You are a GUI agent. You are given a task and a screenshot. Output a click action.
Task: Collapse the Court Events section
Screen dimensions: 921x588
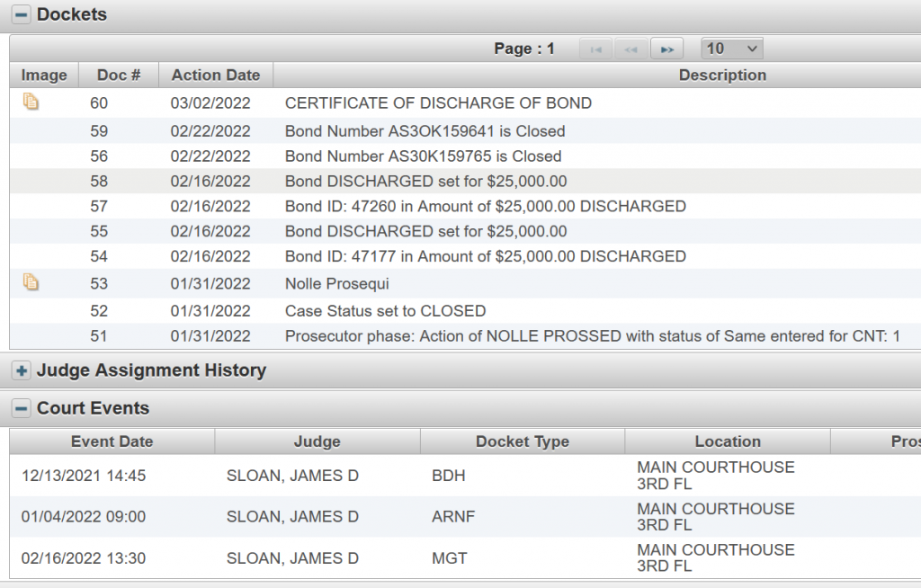(x=22, y=409)
